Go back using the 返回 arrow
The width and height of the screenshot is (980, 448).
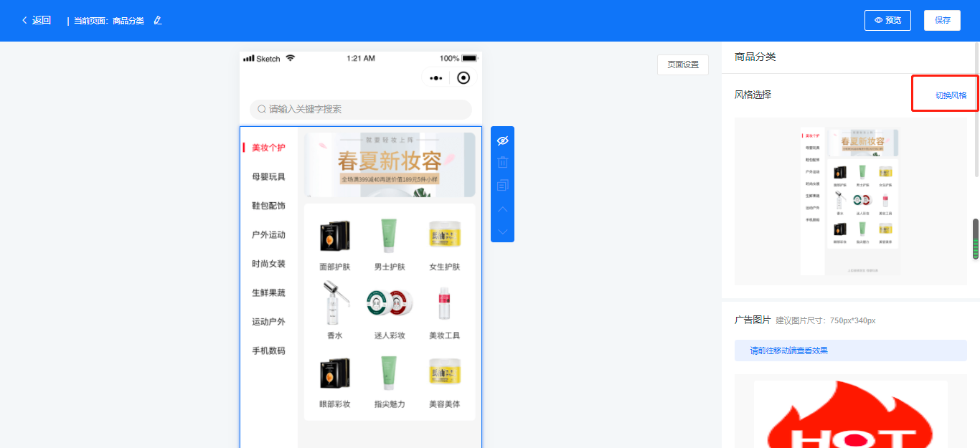(x=36, y=20)
